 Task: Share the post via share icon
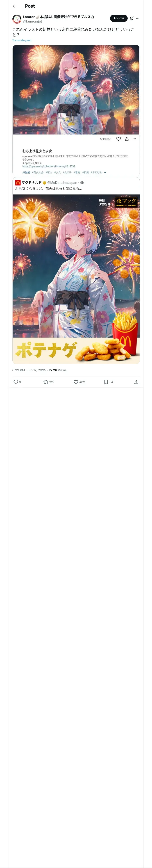[136, 382]
